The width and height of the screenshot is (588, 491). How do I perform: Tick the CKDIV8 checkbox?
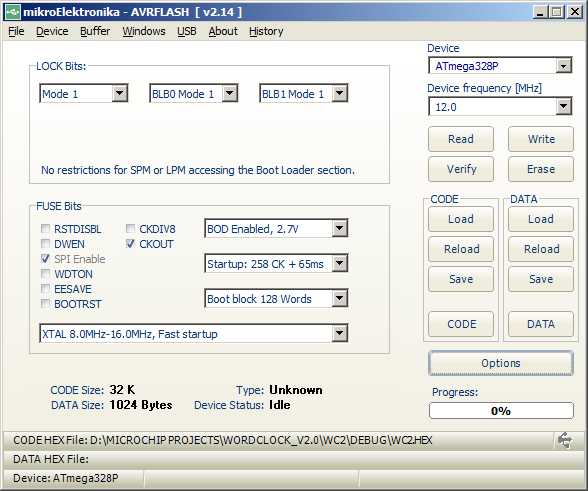(130, 228)
